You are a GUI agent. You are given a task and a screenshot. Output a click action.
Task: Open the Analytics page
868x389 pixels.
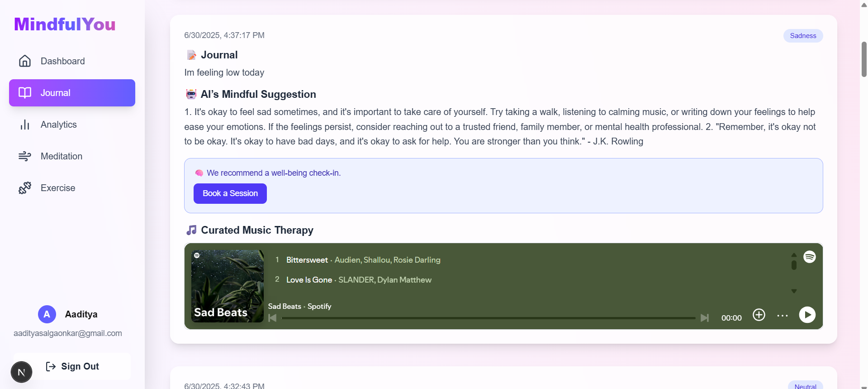72,125
